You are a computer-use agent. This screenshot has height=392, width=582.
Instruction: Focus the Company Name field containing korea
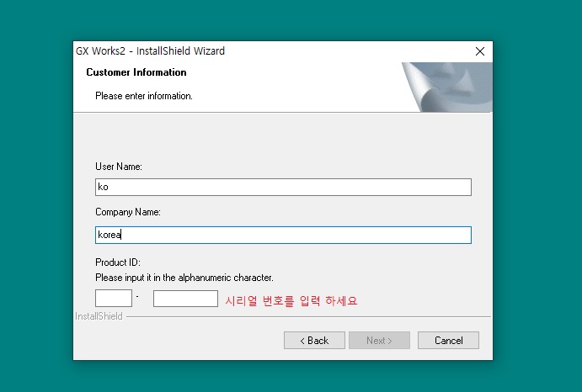(x=283, y=236)
